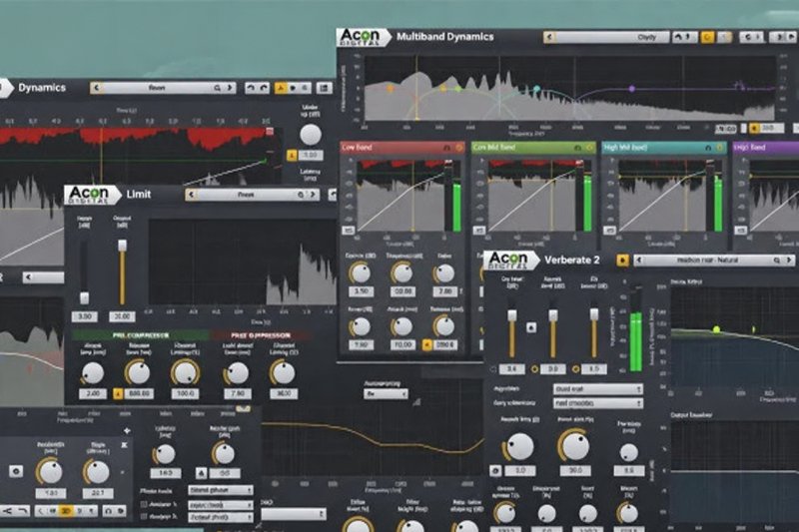Solo the High Mid Band via headphone icon
This screenshot has width=799, height=532.
(708, 148)
